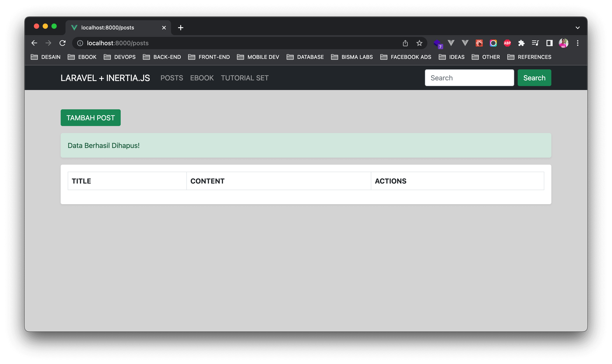The width and height of the screenshot is (612, 364).
Task: Dismiss the Data Berhasil Dihapus alert
Action: (x=306, y=145)
